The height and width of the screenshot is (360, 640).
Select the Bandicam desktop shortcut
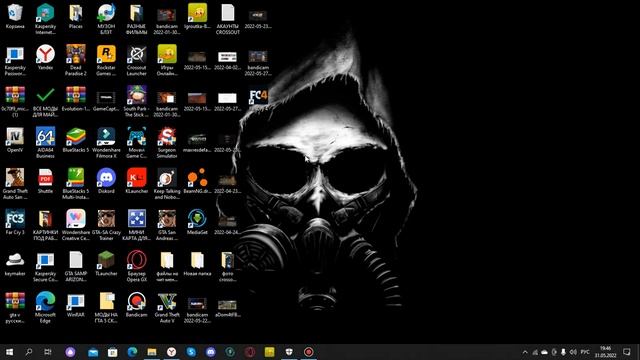click(137, 305)
